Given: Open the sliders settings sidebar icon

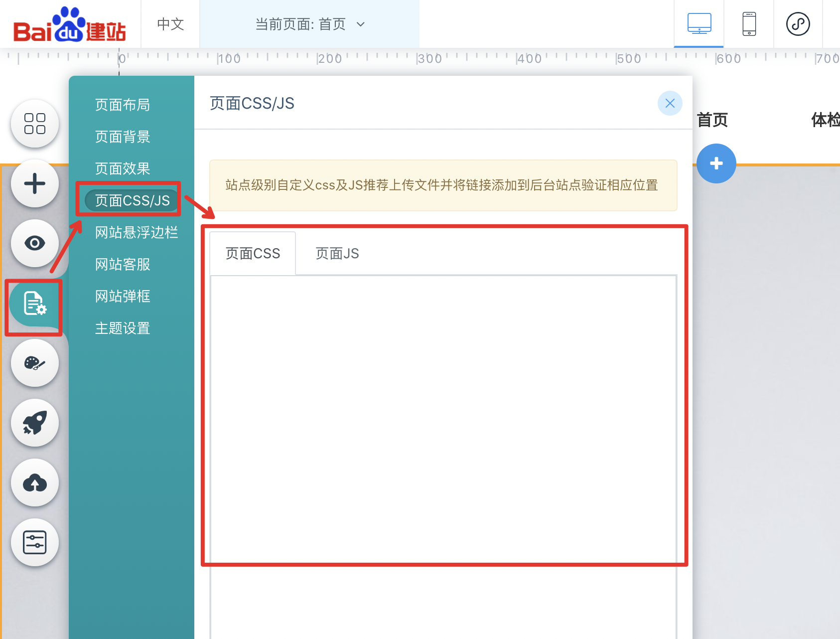Looking at the screenshot, I should pos(35,542).
